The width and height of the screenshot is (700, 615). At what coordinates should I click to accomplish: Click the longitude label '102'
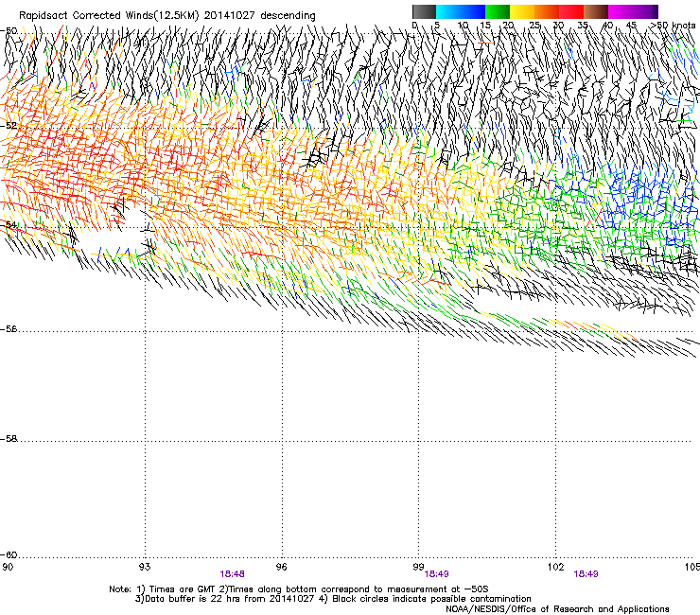click(556, 567)
